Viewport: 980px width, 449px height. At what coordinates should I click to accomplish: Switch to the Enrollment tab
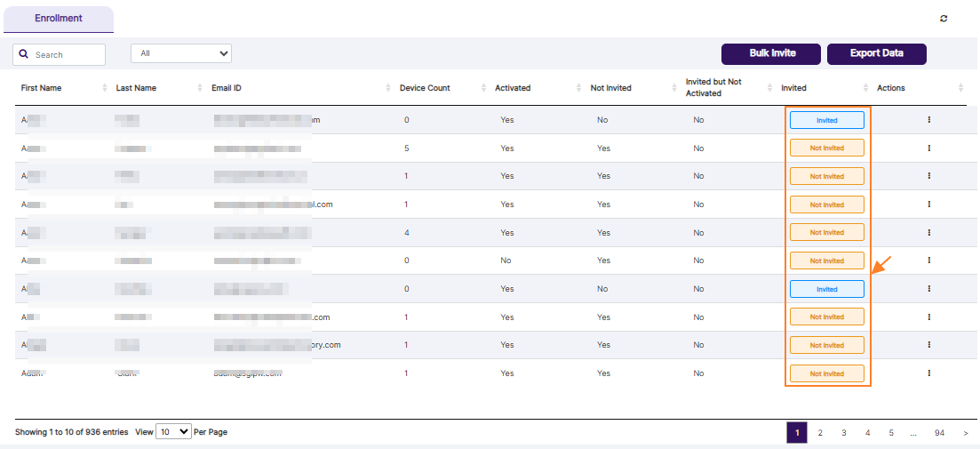point(59,19)
